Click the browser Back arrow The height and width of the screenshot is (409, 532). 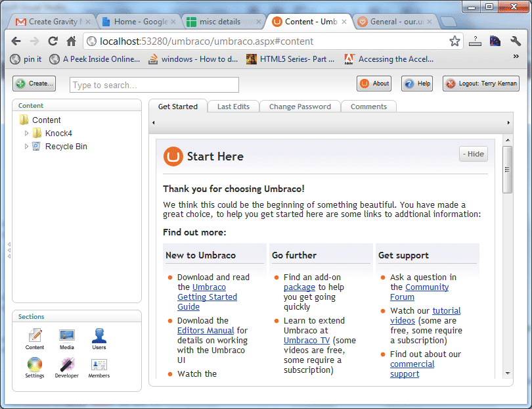[16, 41]
